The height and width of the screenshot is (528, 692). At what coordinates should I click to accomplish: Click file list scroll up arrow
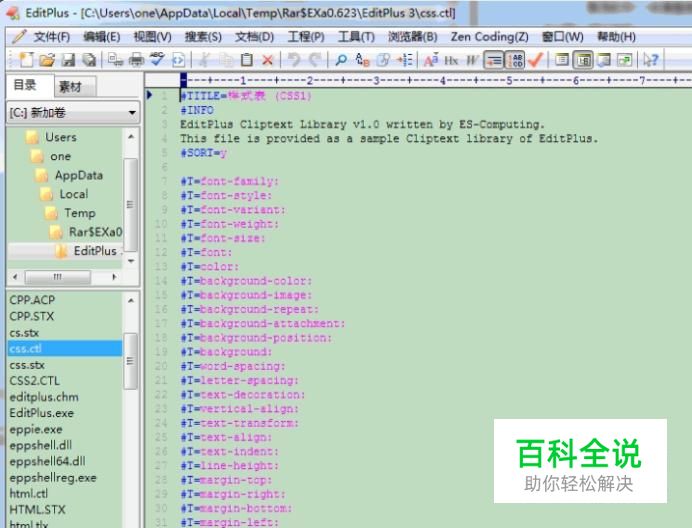click(x=131, y=301)
